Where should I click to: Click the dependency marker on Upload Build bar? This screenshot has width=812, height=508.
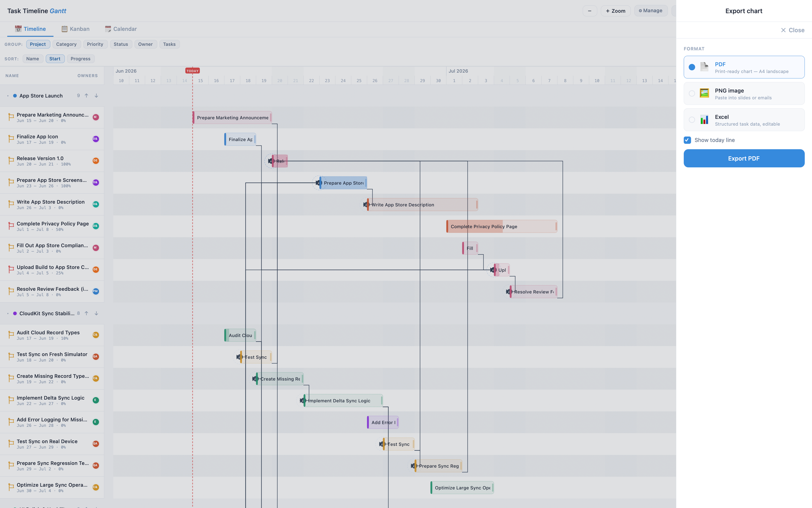coord(493,270)
